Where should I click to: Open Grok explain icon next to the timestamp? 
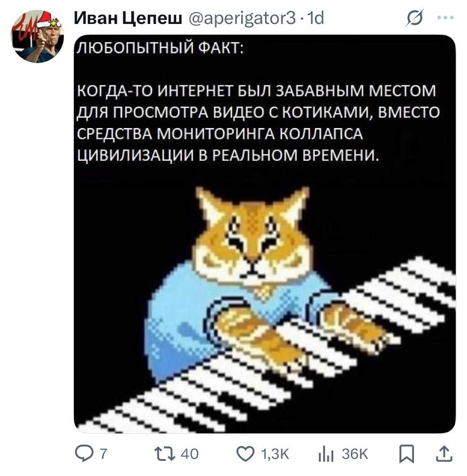click(415, 18)
